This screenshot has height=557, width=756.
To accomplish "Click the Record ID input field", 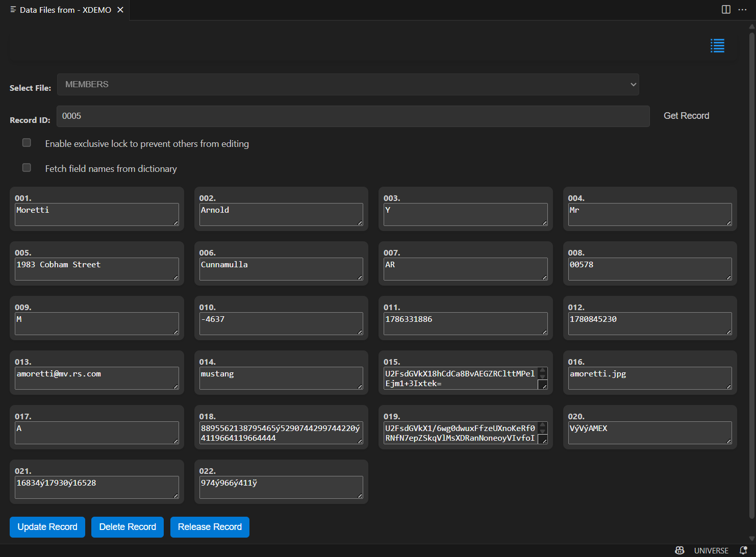I will pos(353,116).
